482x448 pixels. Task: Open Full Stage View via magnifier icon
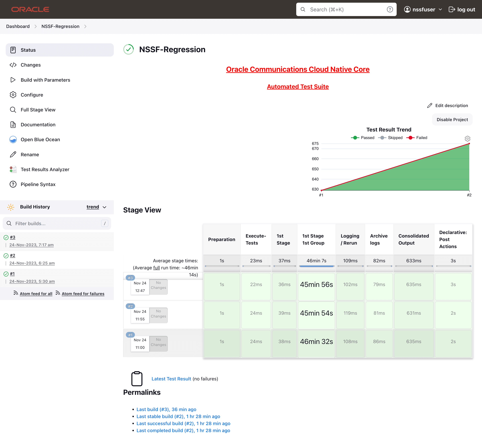coord(13,110)
